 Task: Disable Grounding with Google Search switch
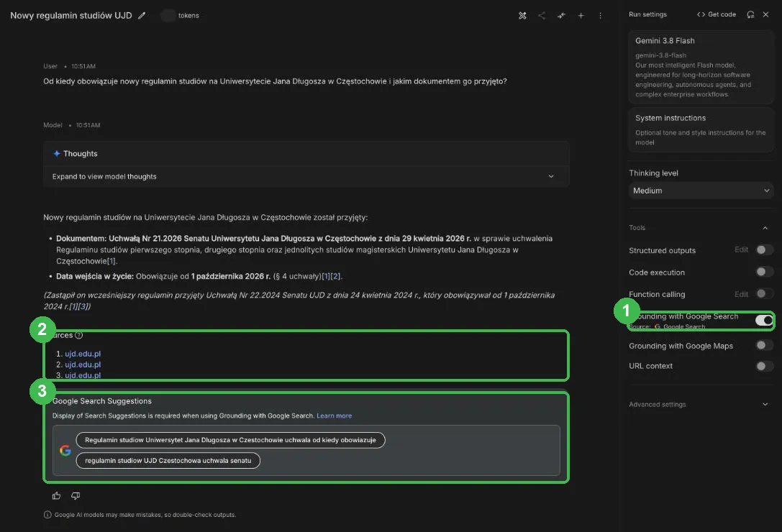tap(763, 320)
